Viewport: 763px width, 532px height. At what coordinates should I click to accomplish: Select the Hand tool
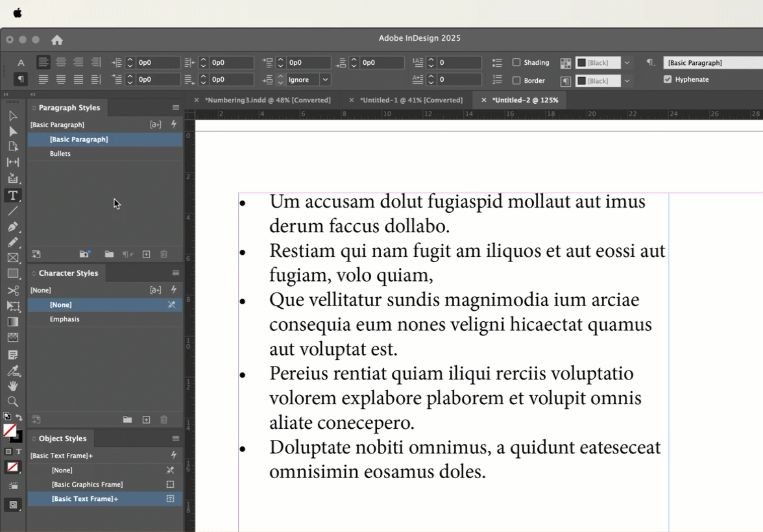(x=13, y=386)
